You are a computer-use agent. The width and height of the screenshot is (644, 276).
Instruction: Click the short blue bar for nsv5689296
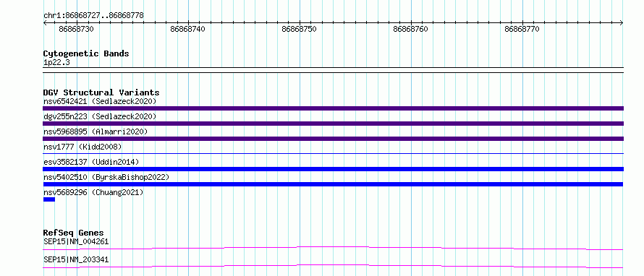tap(49, 199)
